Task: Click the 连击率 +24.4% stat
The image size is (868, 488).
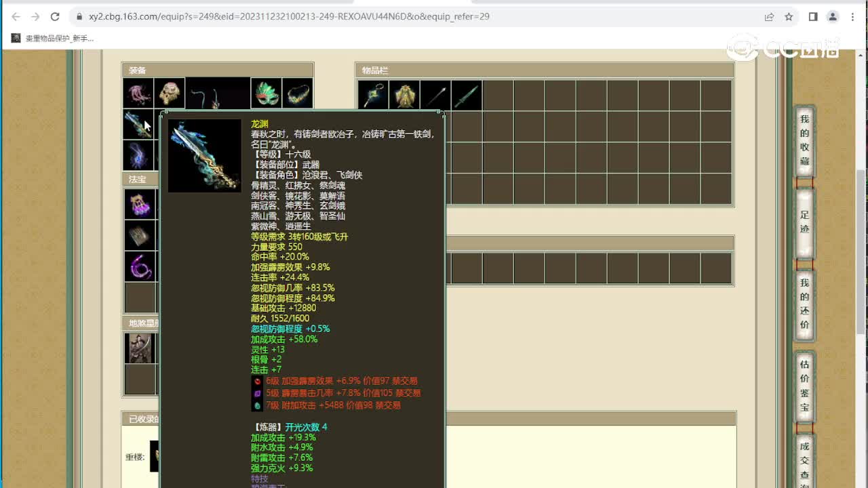Action: coord(280,277)
